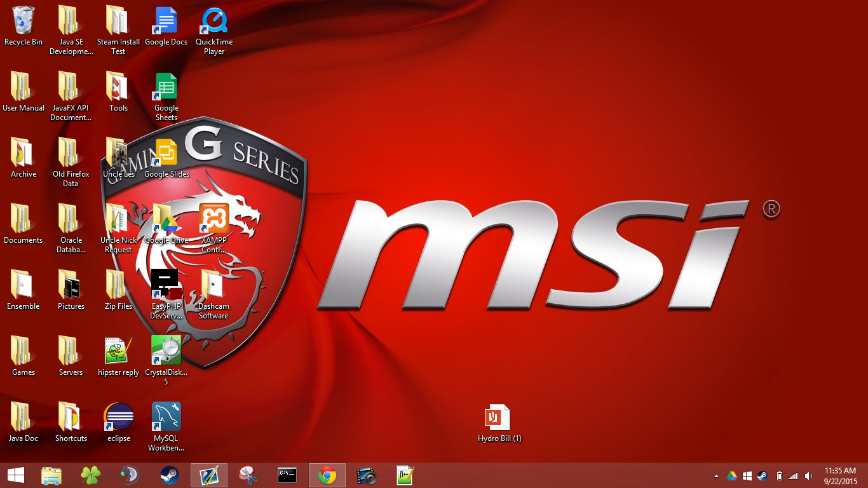Check the battery status tray icon
Image resolution: width=868 pixels, height=488 pixels.
[780, 476]
